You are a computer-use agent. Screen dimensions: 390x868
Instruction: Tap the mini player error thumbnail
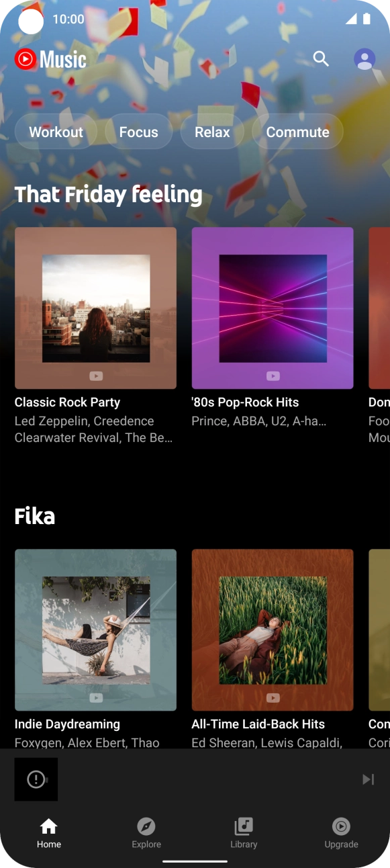click(36, 779)
